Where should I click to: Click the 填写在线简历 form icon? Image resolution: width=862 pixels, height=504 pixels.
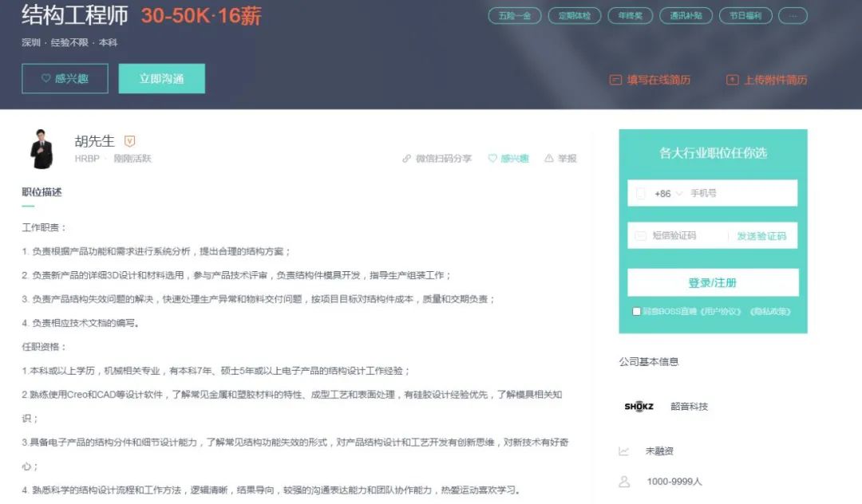615,80
